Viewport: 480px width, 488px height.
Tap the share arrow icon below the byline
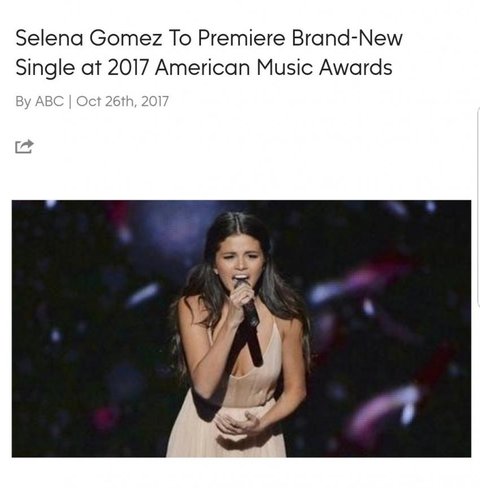pyautogui.click(x=24, y=146)
